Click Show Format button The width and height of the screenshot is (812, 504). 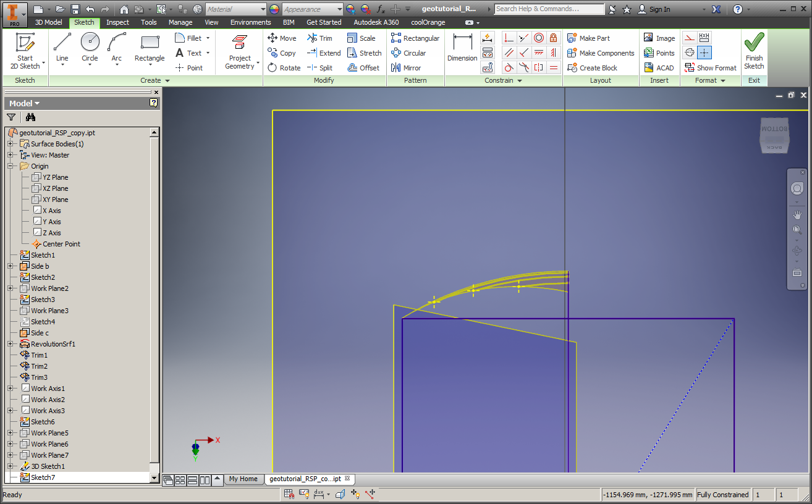tap(711, 68)
